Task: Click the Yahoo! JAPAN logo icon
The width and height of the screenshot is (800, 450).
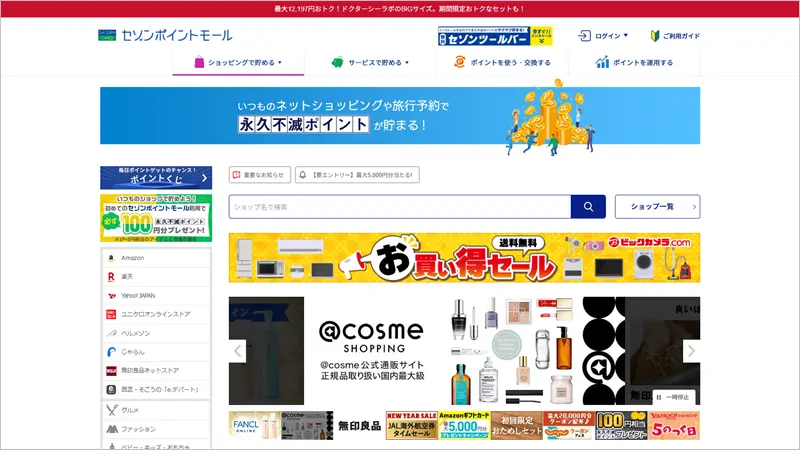Action: click(111, 295)
